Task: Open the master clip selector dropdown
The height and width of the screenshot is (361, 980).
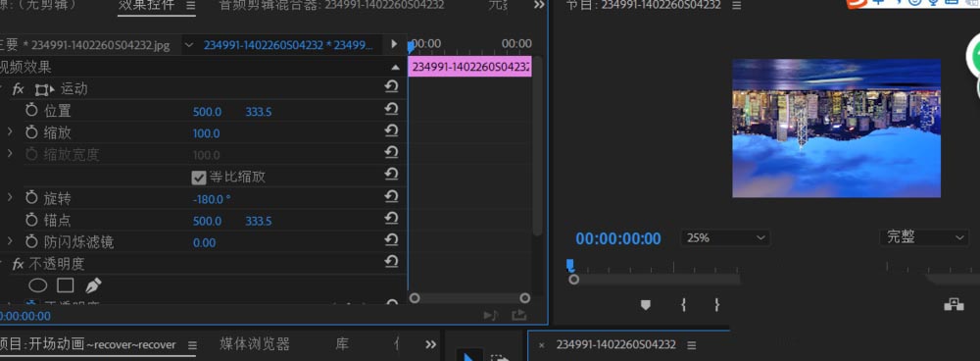Action: pyautogui.click(x=189, y=44)
